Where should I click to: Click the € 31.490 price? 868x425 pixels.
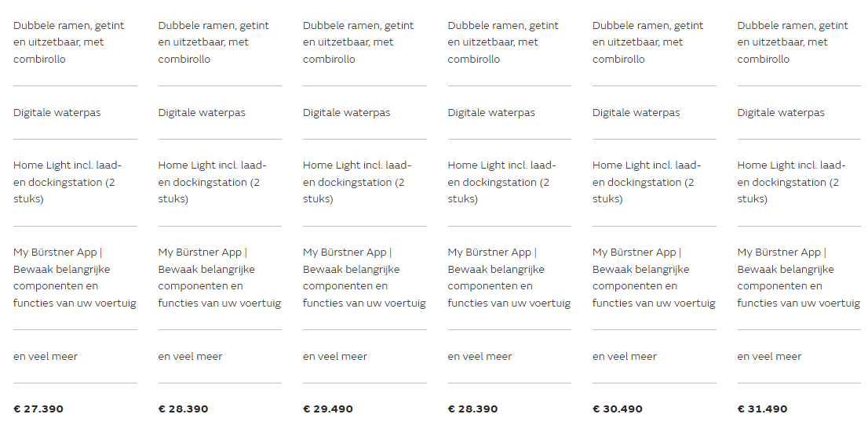coord(762,409)
